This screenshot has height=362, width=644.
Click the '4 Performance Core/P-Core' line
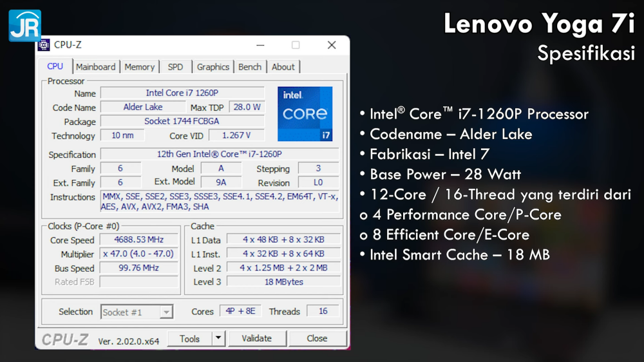[460, 214]
